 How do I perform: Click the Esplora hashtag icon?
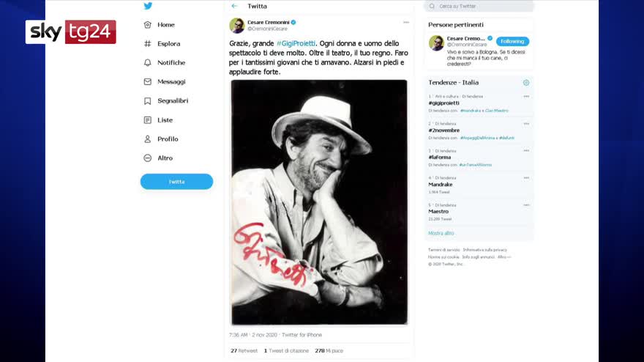(148, 44)
